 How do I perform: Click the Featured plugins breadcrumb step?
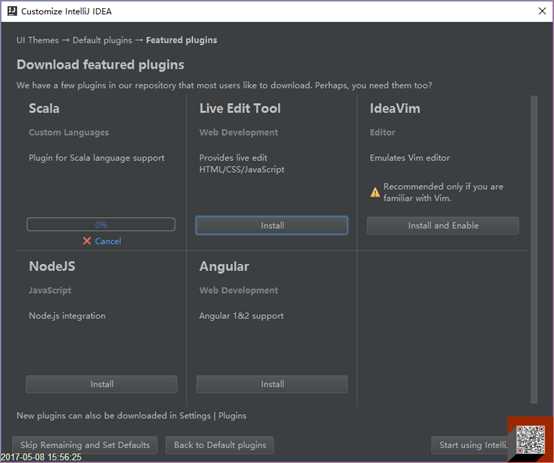pos(182,40)
